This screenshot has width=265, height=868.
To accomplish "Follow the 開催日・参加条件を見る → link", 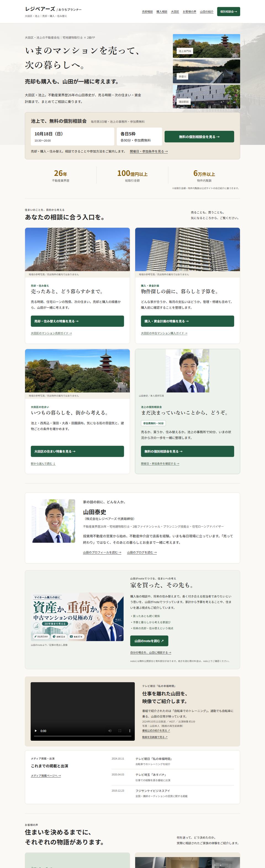I will coord(149,151).
